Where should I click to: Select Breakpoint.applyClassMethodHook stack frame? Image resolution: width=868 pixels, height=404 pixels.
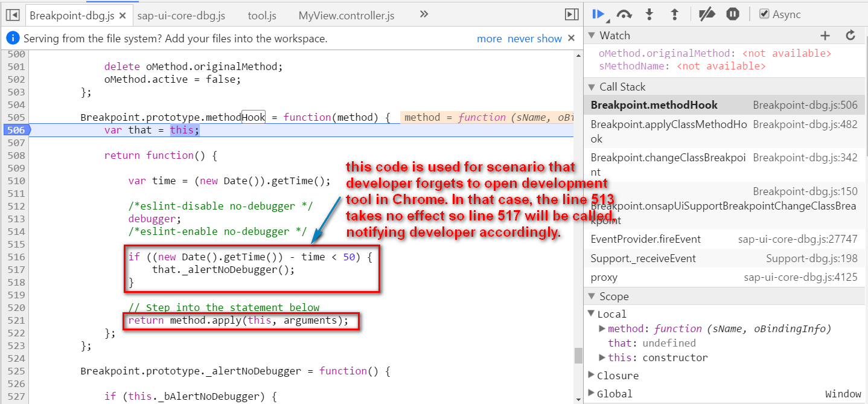[x=724, y=131]
